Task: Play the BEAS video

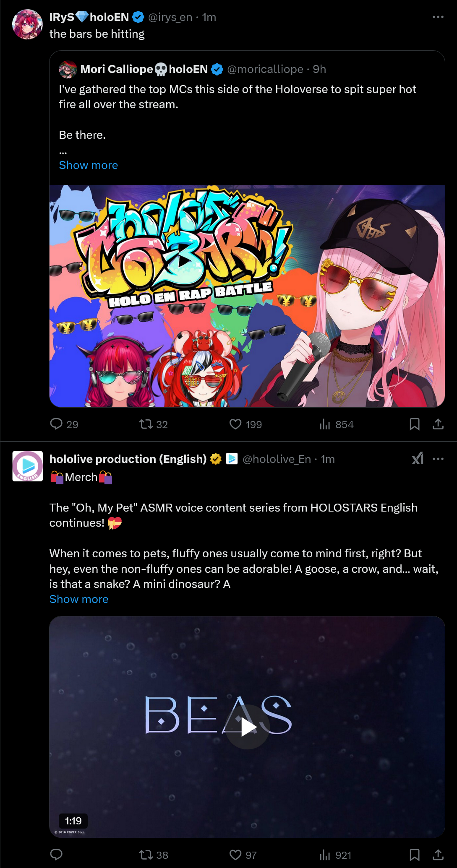Action: [248, 727]
